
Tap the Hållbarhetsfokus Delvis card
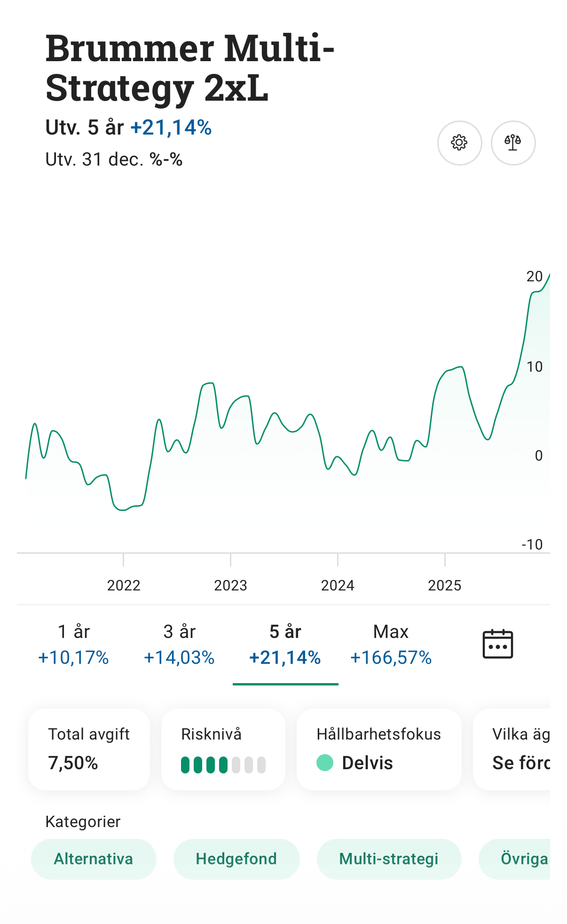click(379, 749)
